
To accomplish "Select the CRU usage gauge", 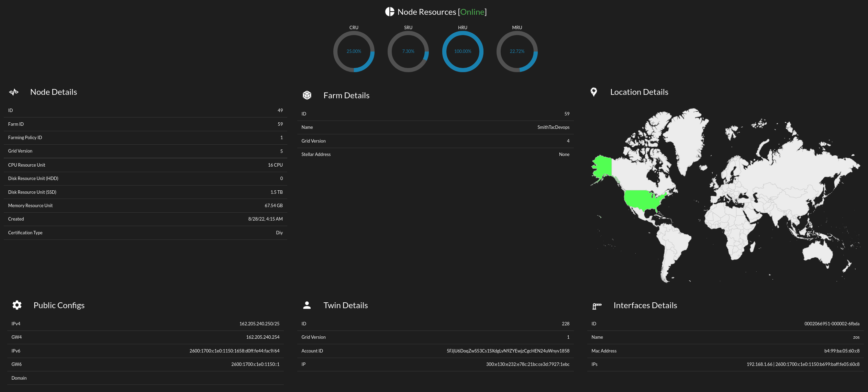I will click(354, 52).
